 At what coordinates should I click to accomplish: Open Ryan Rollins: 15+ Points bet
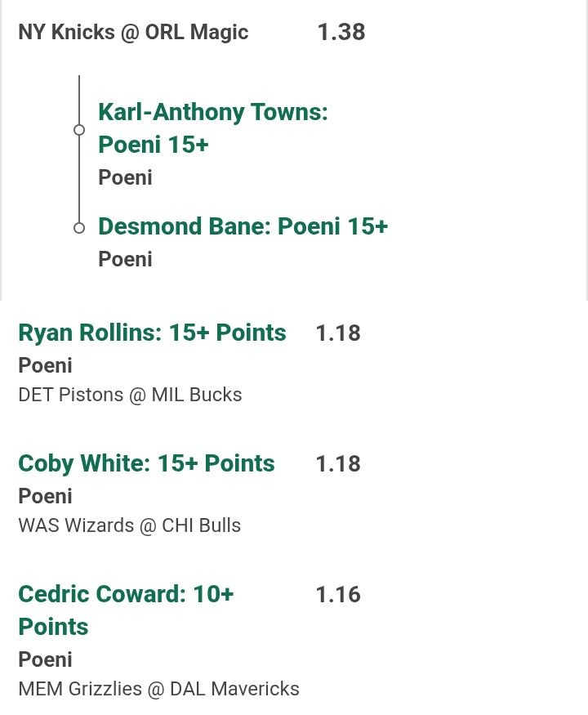[152, 333]
